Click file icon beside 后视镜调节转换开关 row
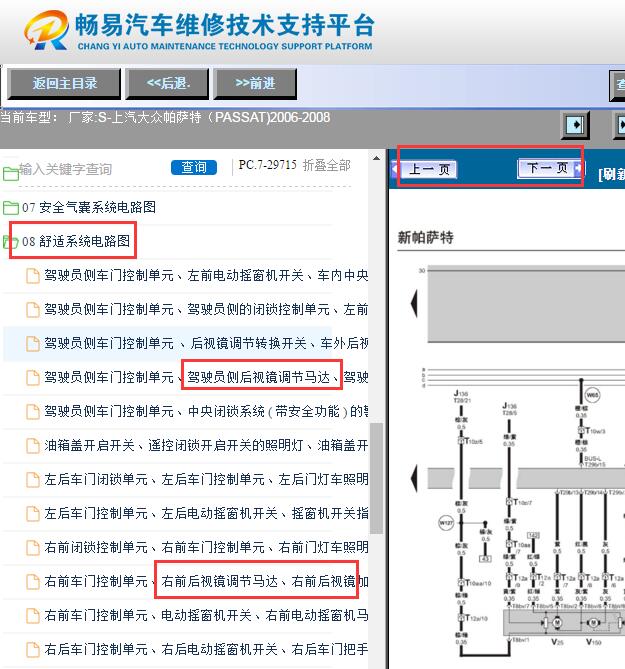This screenshot has height=669, width=625. [x=33, y=344]
